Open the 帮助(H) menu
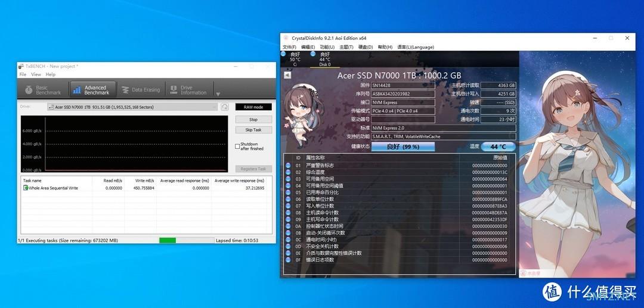The height and width of the screenshot is (308, 644). click(385, 47)
